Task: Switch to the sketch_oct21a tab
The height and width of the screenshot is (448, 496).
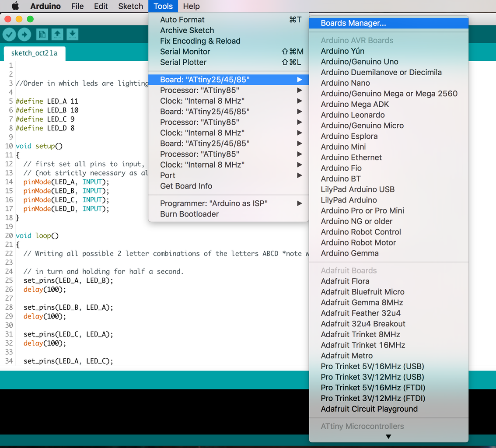Action: (x=34, y=53)
